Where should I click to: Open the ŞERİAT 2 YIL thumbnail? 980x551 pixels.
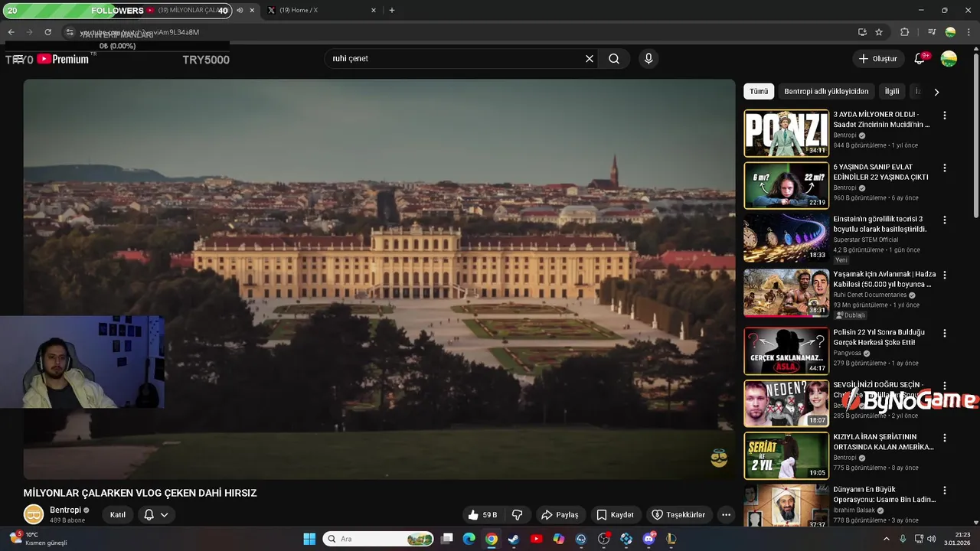tap(786, 455)
